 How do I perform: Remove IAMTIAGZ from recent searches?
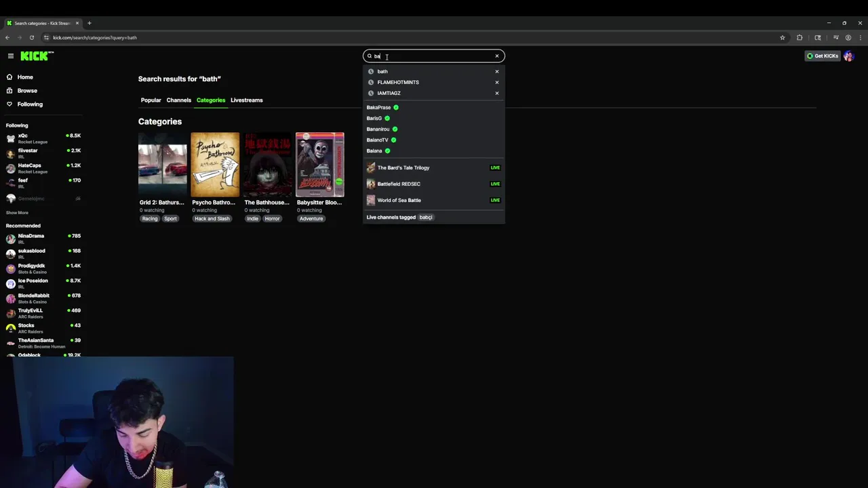pos(497,93)
